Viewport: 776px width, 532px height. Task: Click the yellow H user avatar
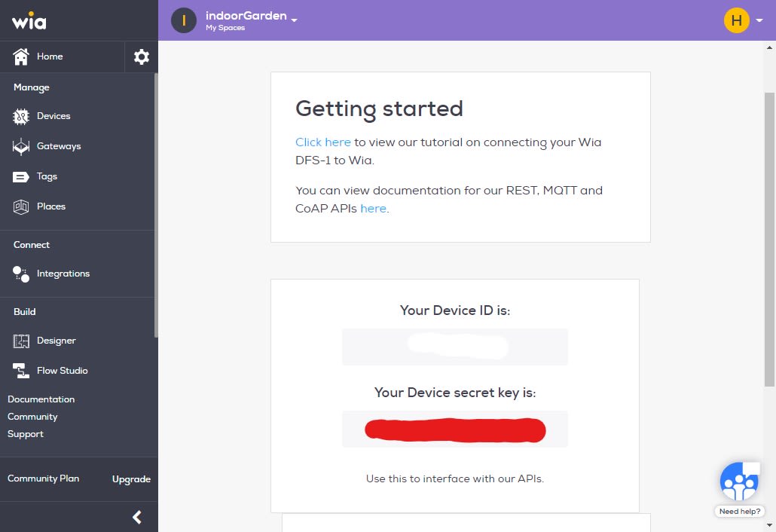coord(736,20)
